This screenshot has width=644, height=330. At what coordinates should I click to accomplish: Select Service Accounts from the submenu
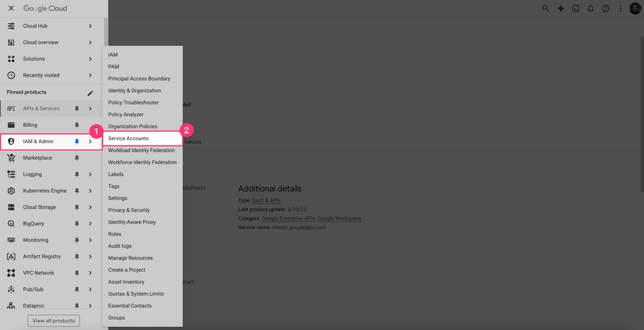coord(128,138)
